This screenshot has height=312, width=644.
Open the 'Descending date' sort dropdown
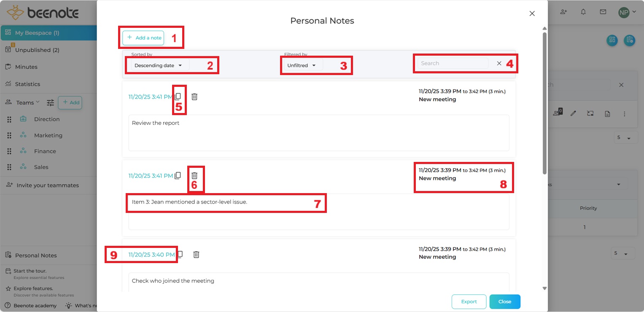(x=159, y=65)
